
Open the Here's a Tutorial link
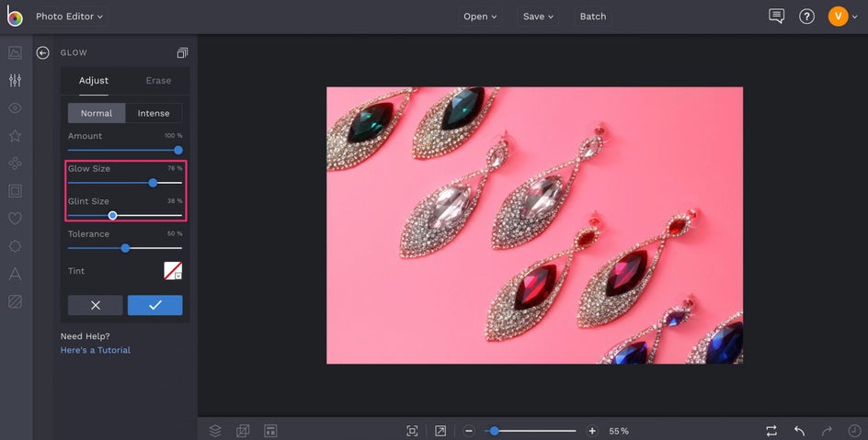pyautogui.click(x=96, y=350)
